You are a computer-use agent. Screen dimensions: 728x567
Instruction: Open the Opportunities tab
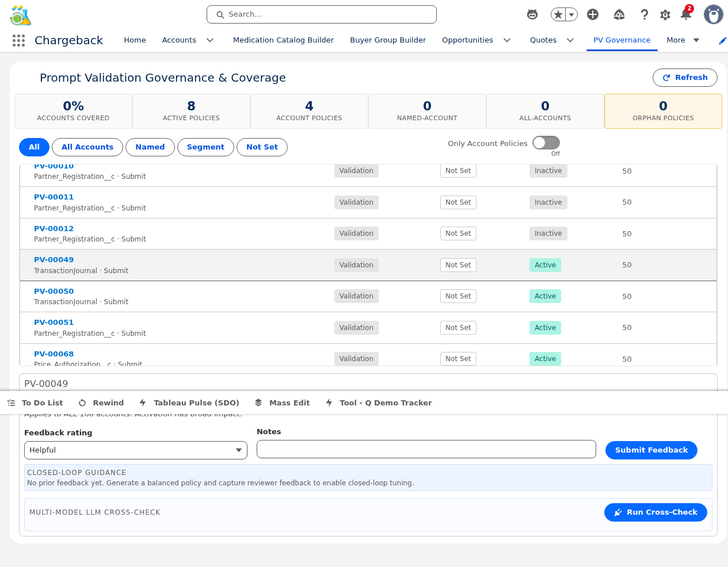pyautogui.click(x=467, y=40)
